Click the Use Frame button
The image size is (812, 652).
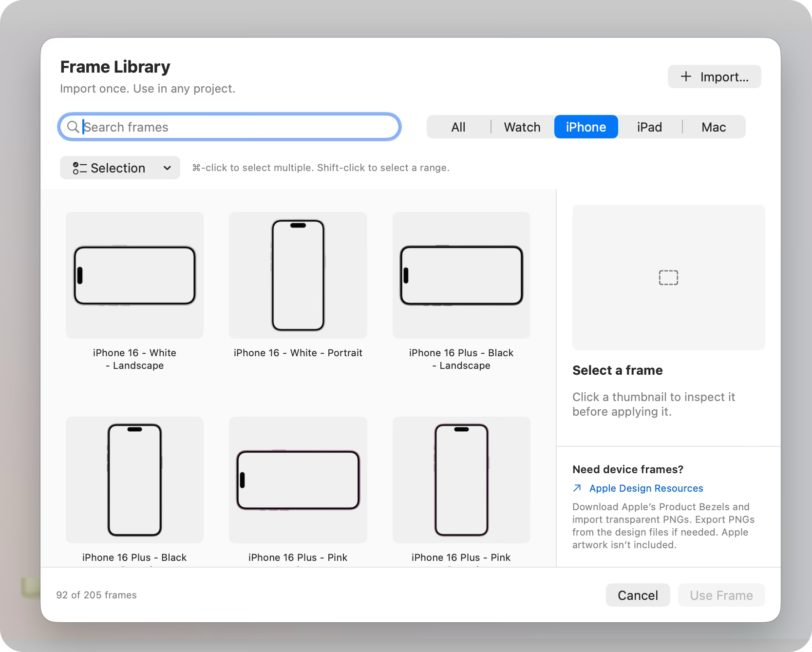pos(721,595)
